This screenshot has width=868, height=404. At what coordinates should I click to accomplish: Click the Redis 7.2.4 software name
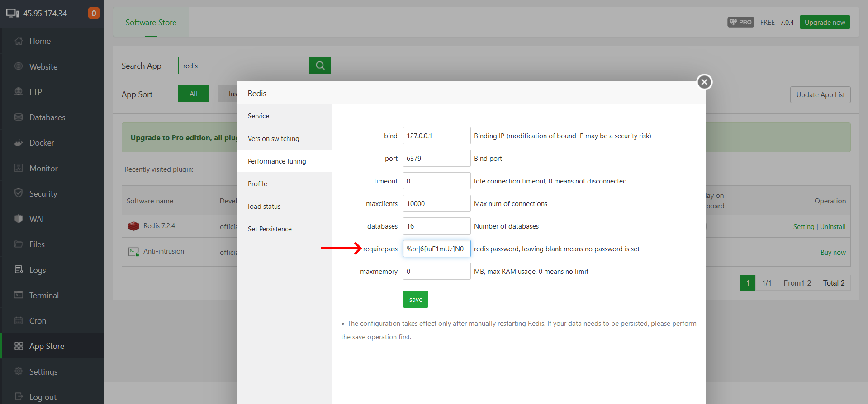pos(159,226)
